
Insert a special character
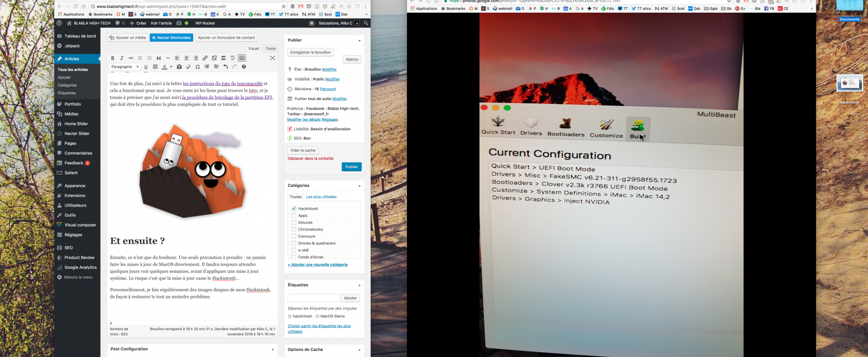pos(198,67)
